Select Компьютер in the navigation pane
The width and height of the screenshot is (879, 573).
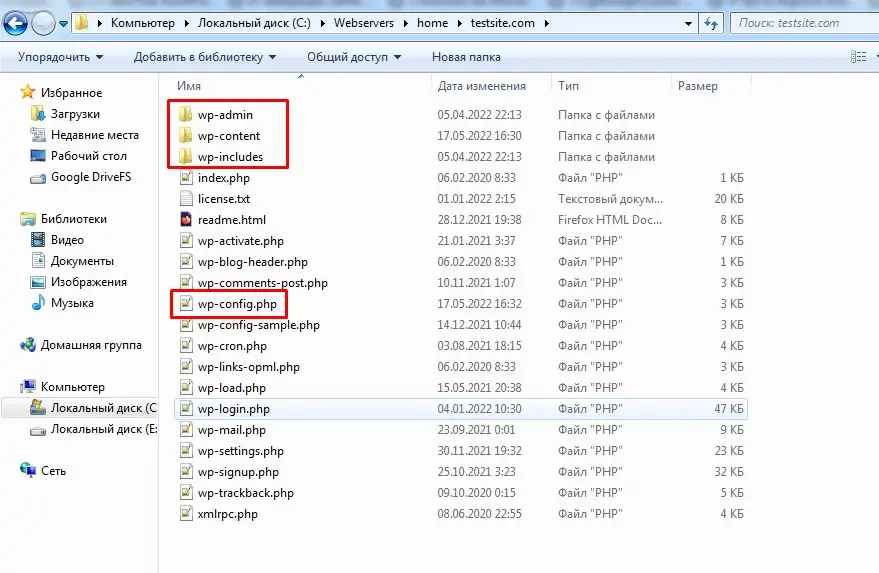[72, 387]
